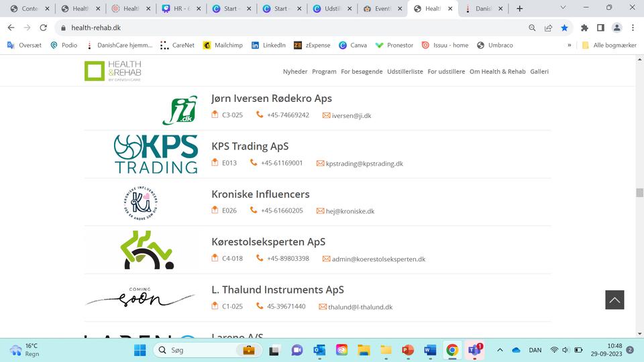
Task: Open the Galleri menu item
Action: pos(539,72)
